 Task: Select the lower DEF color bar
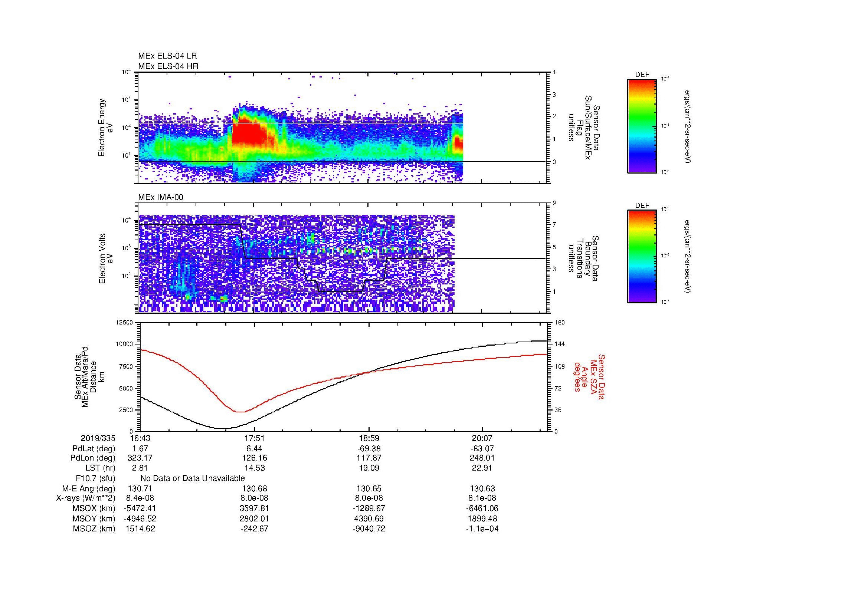click(x=642, y=257)
